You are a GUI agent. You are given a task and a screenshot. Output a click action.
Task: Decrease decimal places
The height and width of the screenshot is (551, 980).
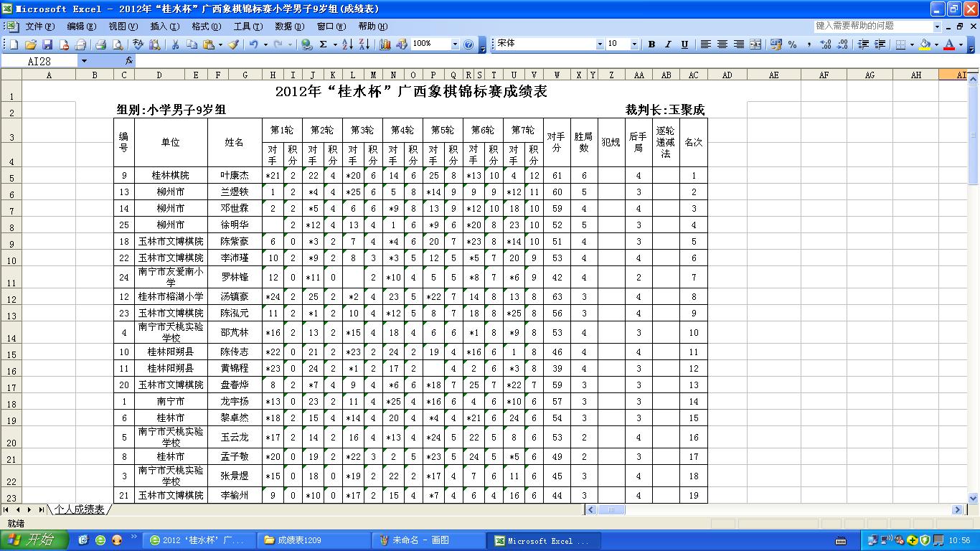842,44
